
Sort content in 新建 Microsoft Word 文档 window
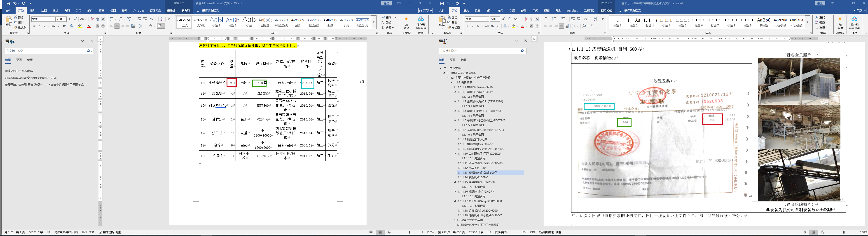pyautogui.click(x=162, y=19)
